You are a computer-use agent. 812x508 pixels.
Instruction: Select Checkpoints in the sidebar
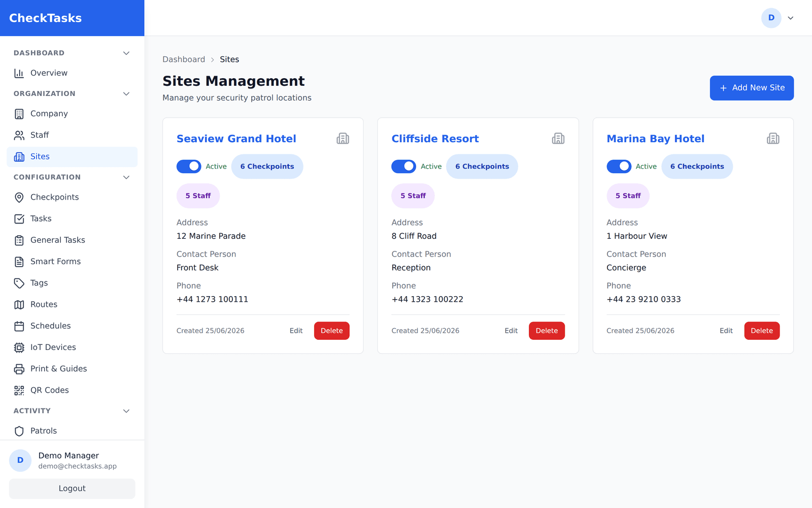(72, 197)
